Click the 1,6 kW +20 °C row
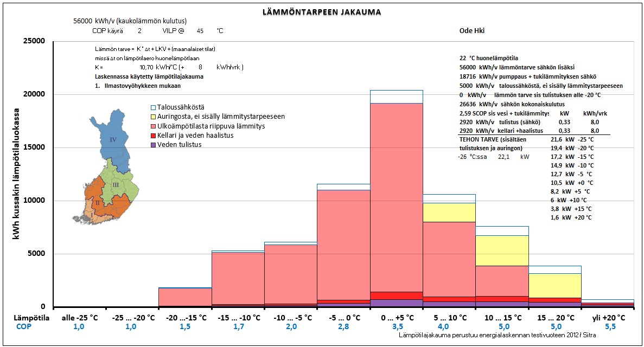The width and height of the screenshot is (644, 347). tap(571, 217)
